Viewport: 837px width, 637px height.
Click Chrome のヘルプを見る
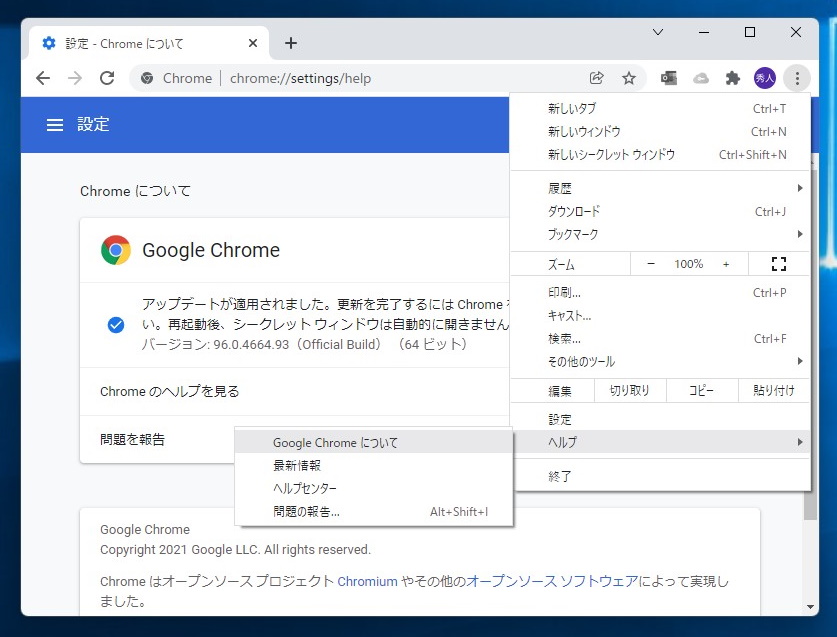pos(170,391)
